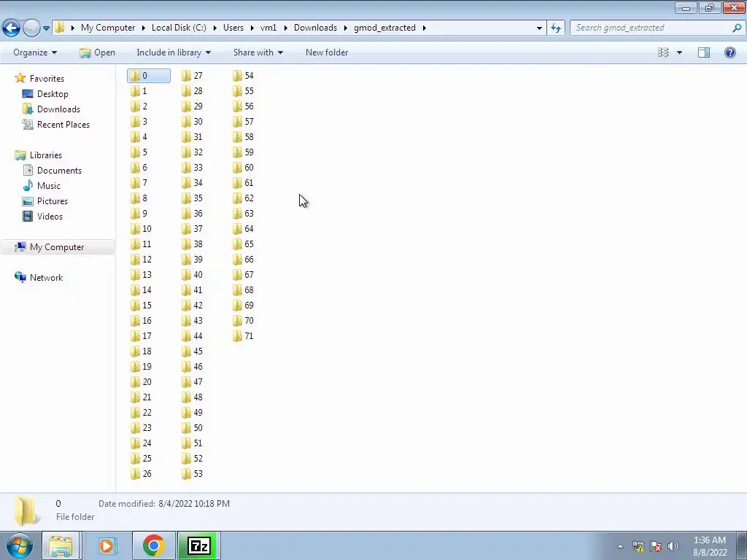747x560 pixels.
Task: Click the Search gmod_extracted input field
Action: pyautogui.click(x=650, y=28)
